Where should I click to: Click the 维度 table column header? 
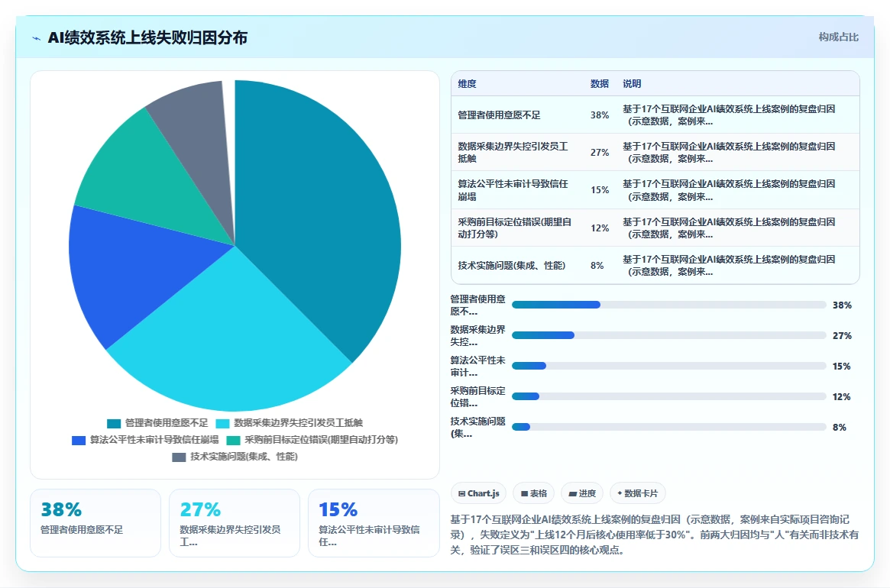click(x=467, y=83)
